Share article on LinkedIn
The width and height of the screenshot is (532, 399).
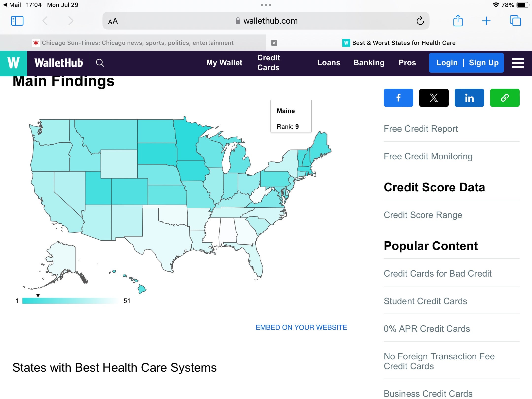pos(469,98)
